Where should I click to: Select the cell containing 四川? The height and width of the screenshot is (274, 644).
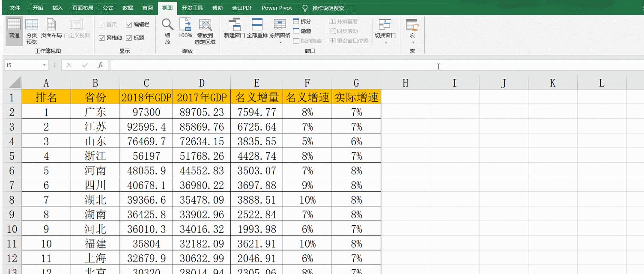click(x=95, y=185)
